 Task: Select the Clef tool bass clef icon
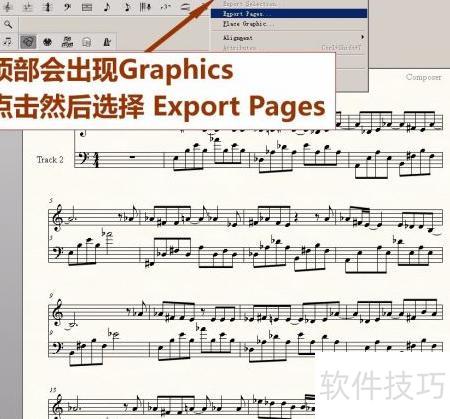[x=67, y=7]
